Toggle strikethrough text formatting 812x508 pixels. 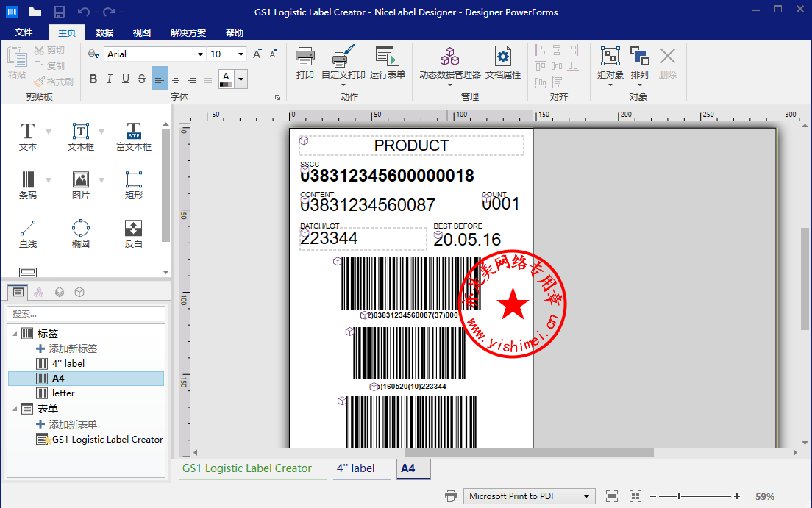pyautogui.click(x=142, y=79)
